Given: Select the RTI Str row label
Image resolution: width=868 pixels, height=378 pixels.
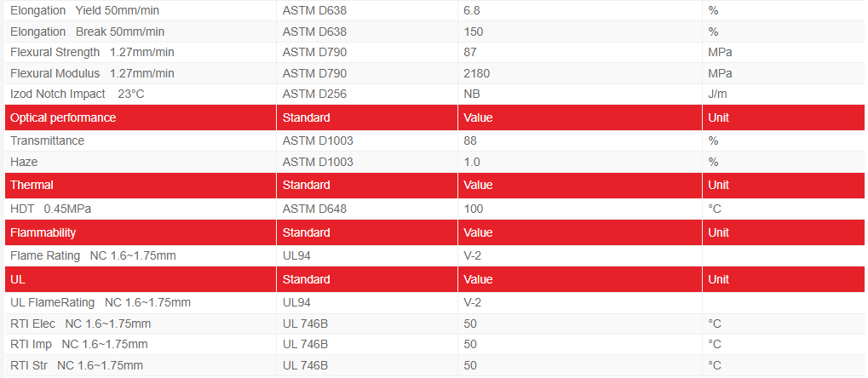Looking at the screenshot, I should click(x=76, y=365).
